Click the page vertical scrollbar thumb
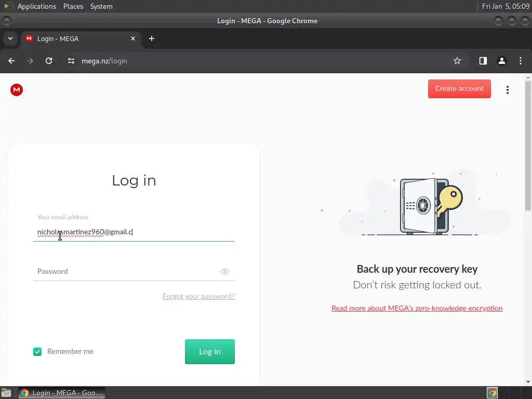Image resolution: width=532 pixels, height=399 pixels. click(528, 146)
